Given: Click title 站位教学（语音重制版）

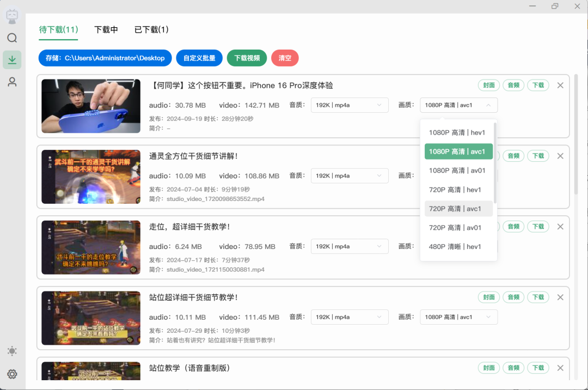Looking at the screenshot, I should [190, 368].
